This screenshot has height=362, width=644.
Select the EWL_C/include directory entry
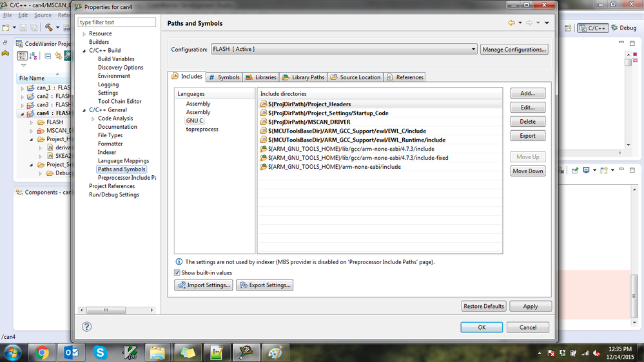(380, 131)
